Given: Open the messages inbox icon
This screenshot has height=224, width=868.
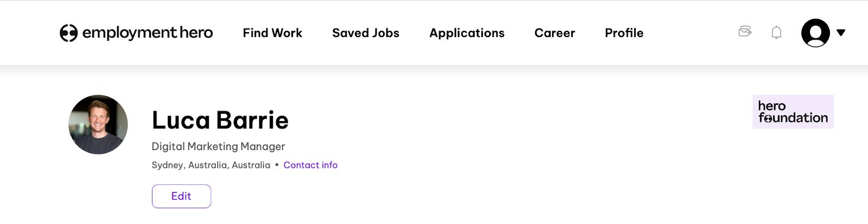Looking at the screenshot, I should click(745, 32).
